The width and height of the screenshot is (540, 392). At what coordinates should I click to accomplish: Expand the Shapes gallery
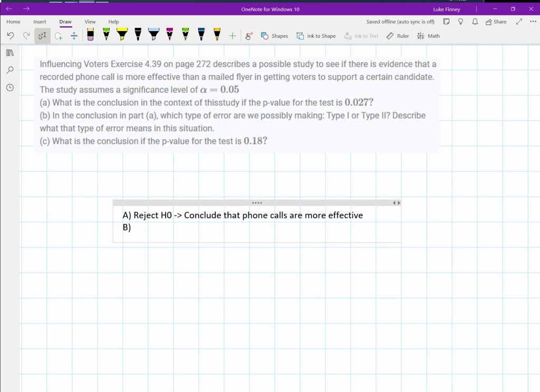click(275, 36)
